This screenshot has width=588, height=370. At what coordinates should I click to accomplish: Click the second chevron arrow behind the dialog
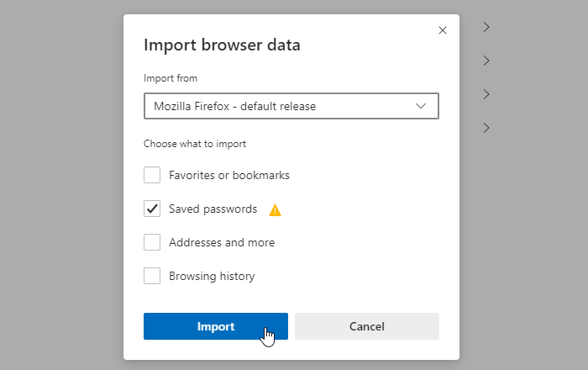(x=486, y=61)
